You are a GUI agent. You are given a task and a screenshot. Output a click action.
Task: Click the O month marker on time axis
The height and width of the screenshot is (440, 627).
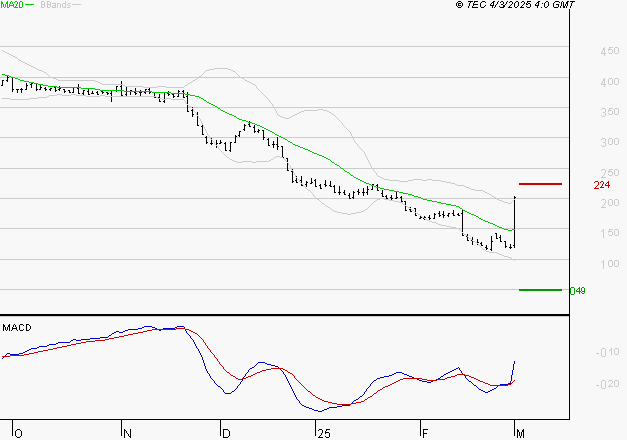(18, 434)
